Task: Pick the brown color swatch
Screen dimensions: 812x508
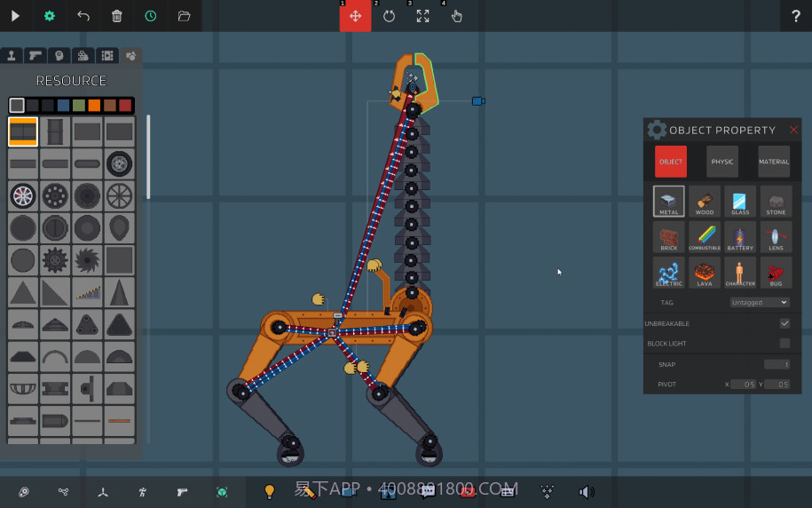Action: point(110,106)
